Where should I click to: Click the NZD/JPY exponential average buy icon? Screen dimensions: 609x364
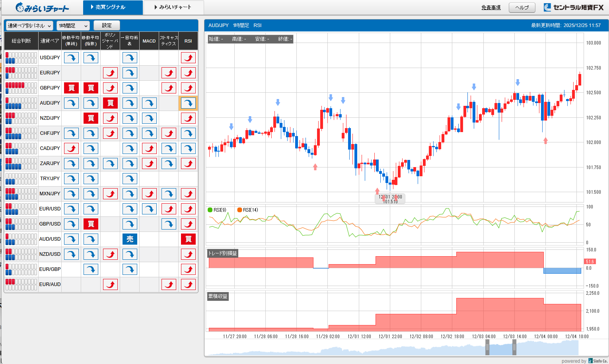tap(91, 118)
